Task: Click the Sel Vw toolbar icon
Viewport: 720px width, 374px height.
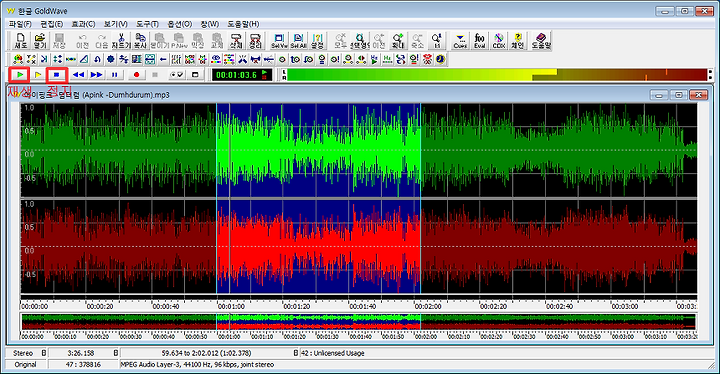Action: [279, 41]
